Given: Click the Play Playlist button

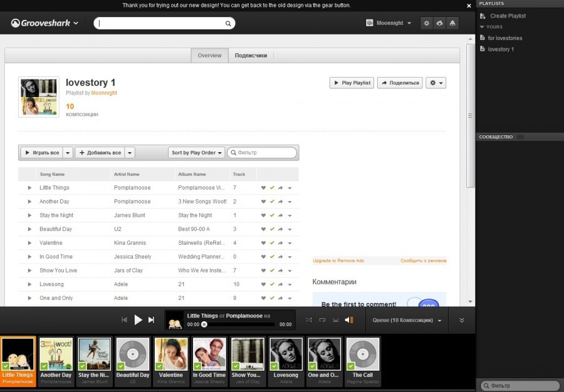Looking at the screenshot, I should [352, 83].
